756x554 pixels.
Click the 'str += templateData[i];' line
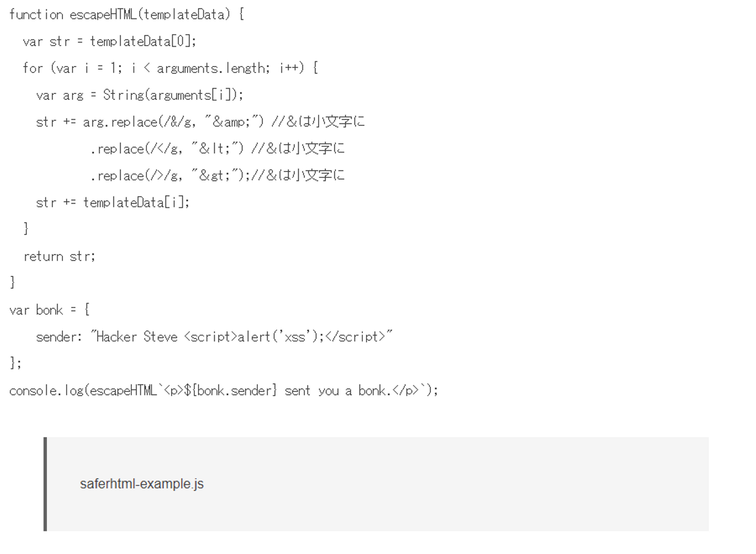[112, 203]
